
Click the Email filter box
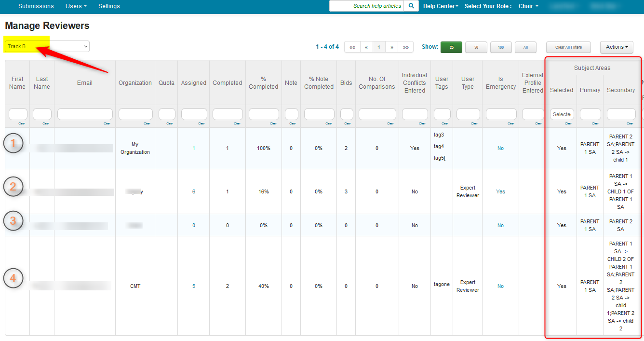coord(85,114)
